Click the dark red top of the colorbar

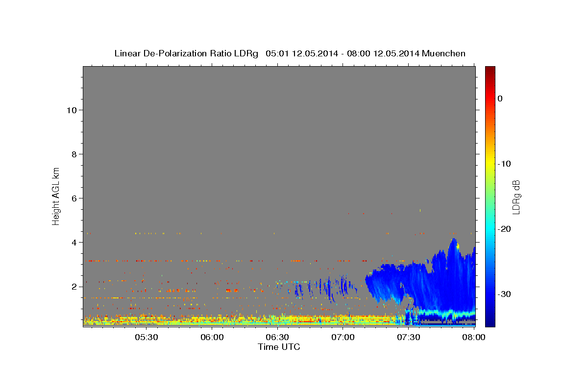490,70
